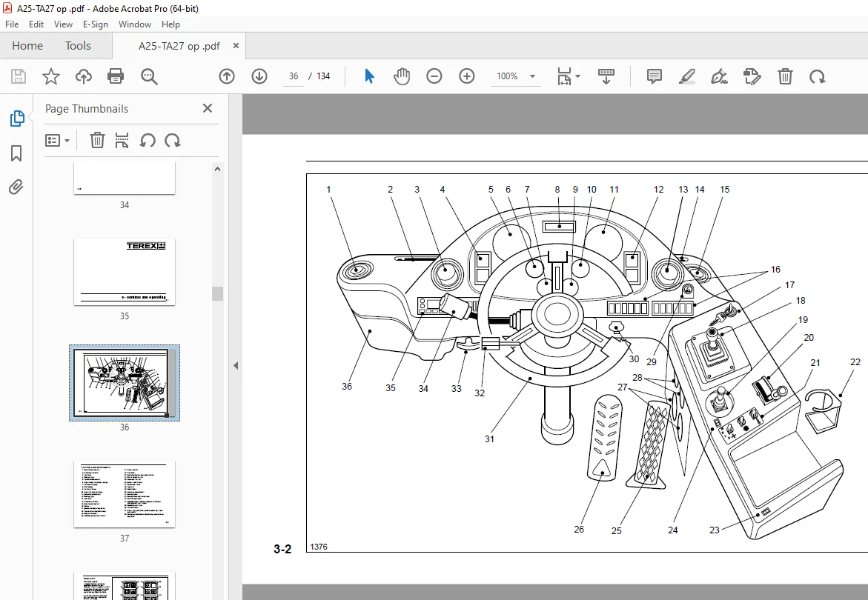
Task: Activate the Hand pan tool
Action: pos(402,76)
